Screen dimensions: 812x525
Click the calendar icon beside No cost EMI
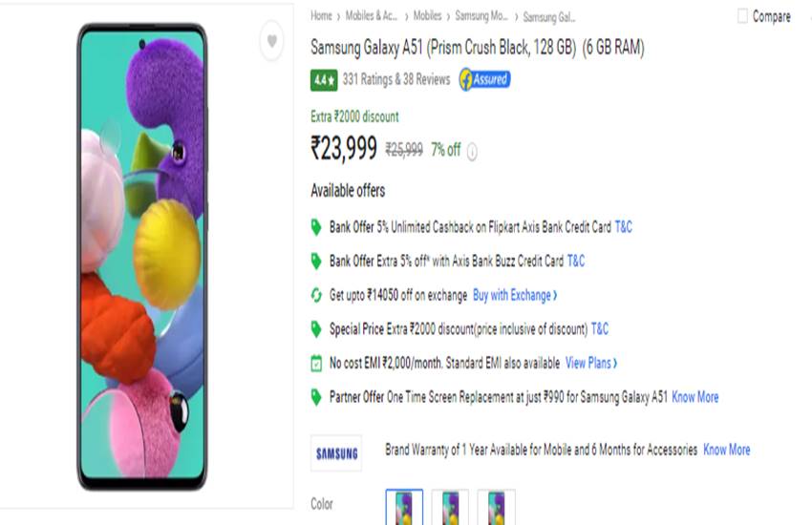317,363
